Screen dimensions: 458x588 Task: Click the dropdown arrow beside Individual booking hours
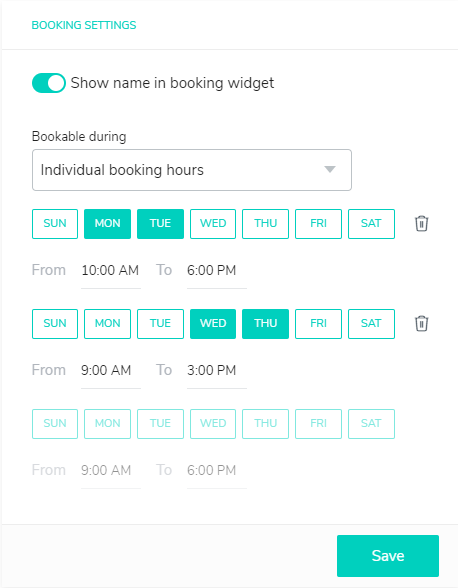tap(330, 170)
